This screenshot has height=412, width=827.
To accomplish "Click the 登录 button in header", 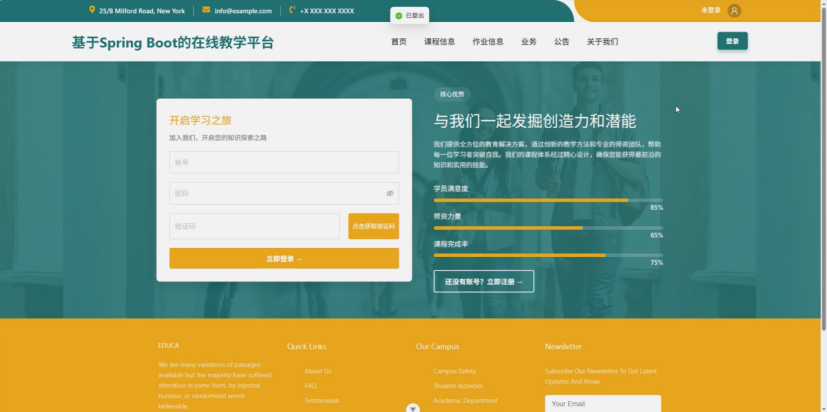I will (732, 41).
